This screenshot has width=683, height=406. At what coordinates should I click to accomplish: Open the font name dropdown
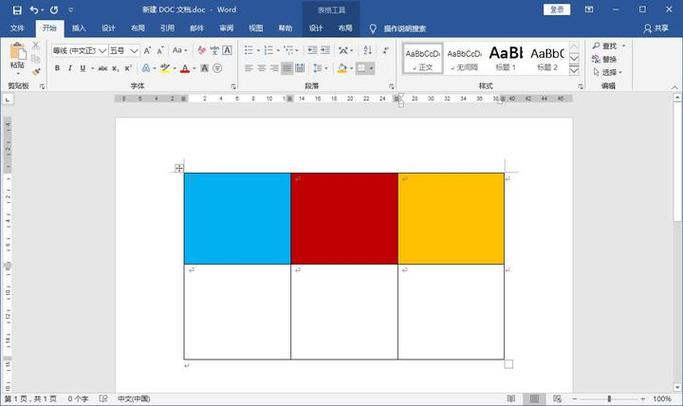click(102, 51)
